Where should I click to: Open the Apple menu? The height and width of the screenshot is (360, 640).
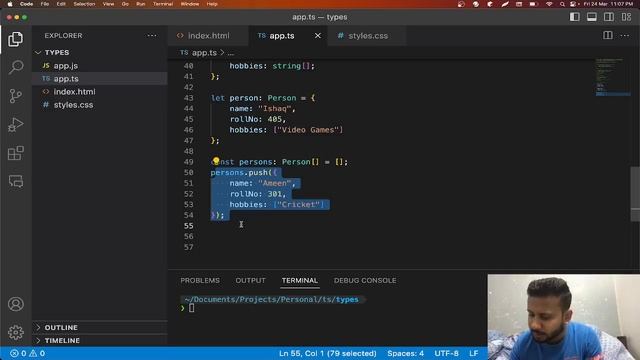click(10, 4)
